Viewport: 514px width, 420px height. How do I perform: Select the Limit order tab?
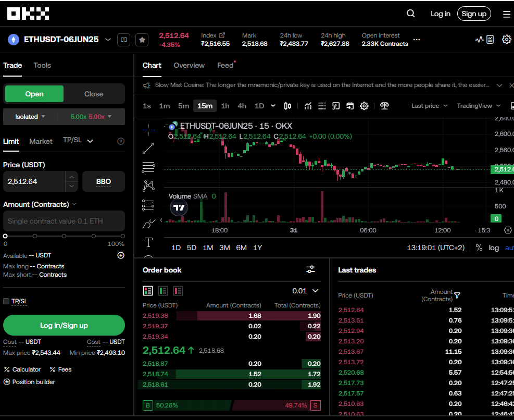[x=11, y=141]
